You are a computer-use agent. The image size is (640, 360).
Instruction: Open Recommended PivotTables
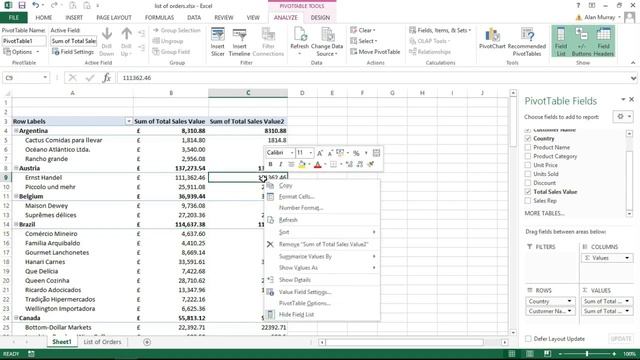[x=527, y=42]
